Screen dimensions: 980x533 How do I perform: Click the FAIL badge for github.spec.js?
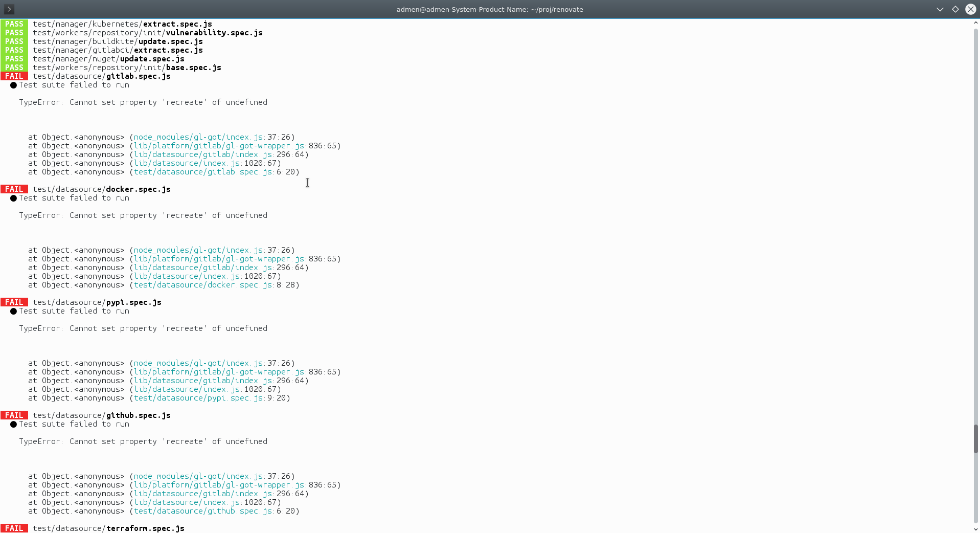tap(14, 415)
